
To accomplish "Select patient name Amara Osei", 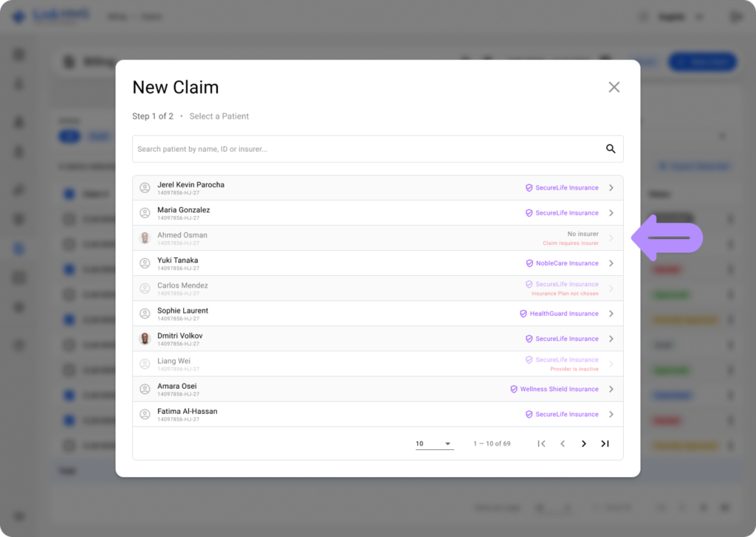I will (x=177, y=387).
